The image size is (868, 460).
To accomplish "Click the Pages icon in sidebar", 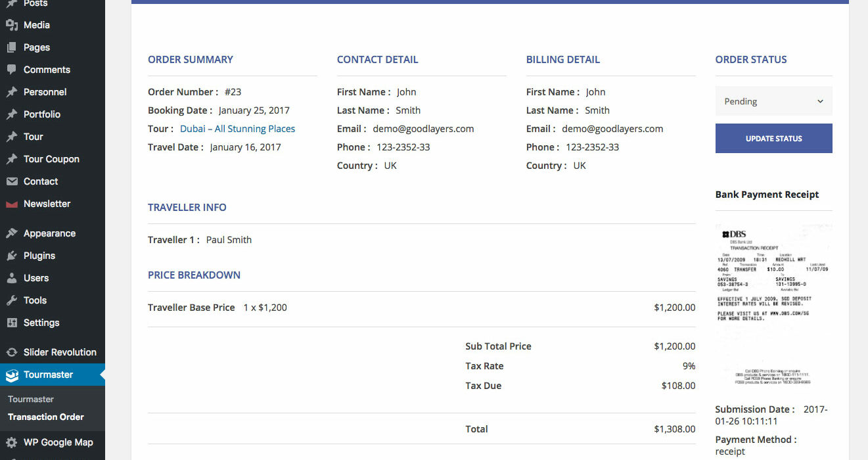I will click(12, 47).
